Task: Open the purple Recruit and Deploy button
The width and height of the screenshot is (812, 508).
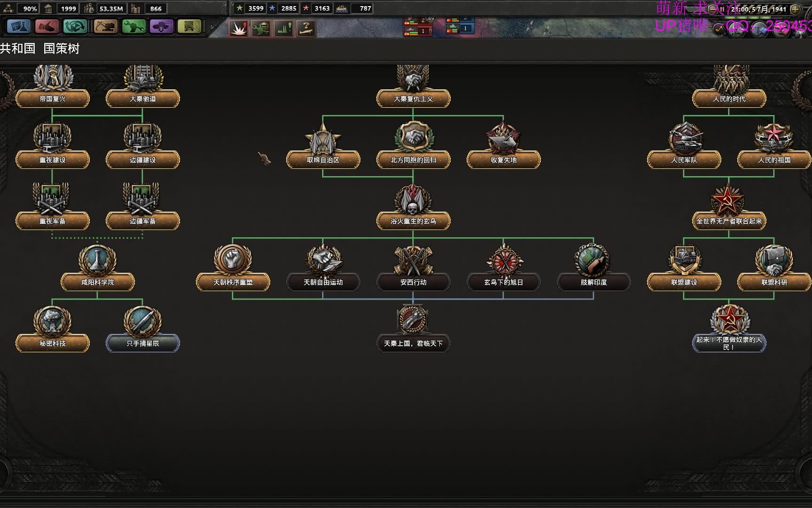Action: [162, 27]
